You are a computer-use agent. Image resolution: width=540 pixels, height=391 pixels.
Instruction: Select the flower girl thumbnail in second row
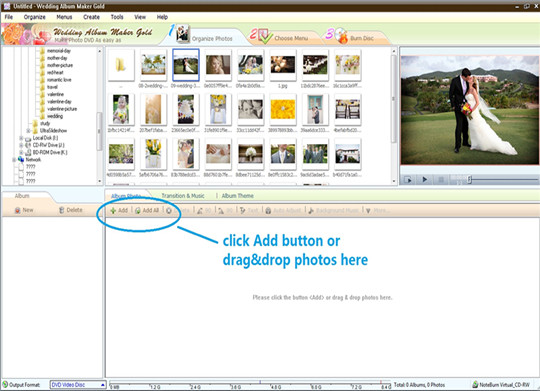[x=121, y=109]
